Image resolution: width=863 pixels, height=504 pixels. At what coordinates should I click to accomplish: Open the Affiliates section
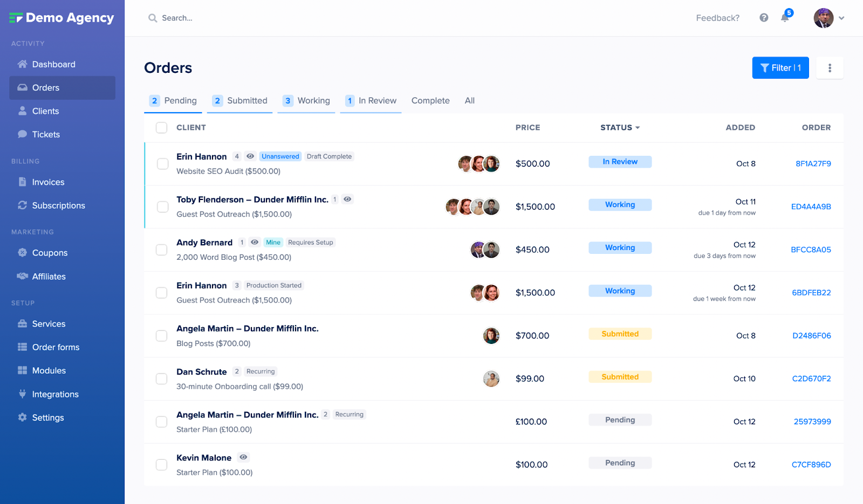[x=49, y=276]
